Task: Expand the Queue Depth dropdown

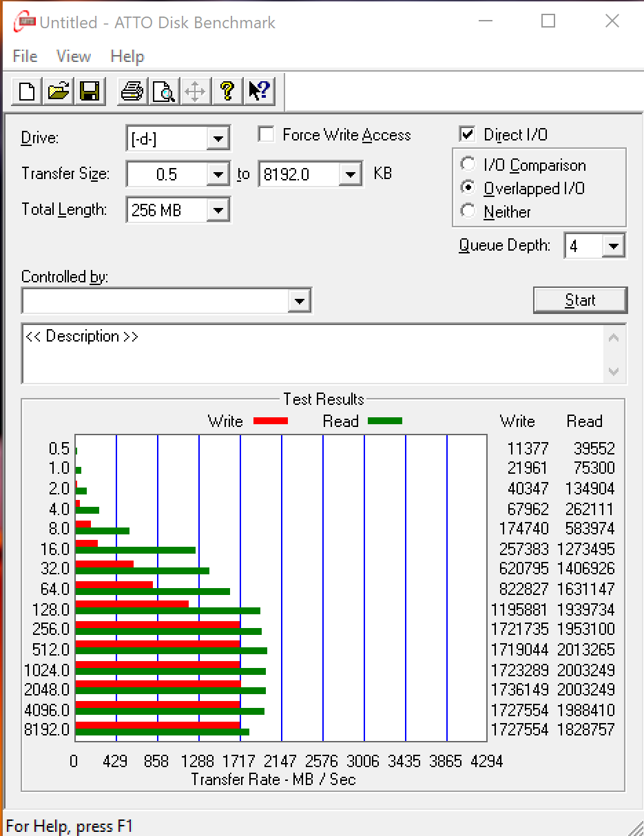Action: 613,246
